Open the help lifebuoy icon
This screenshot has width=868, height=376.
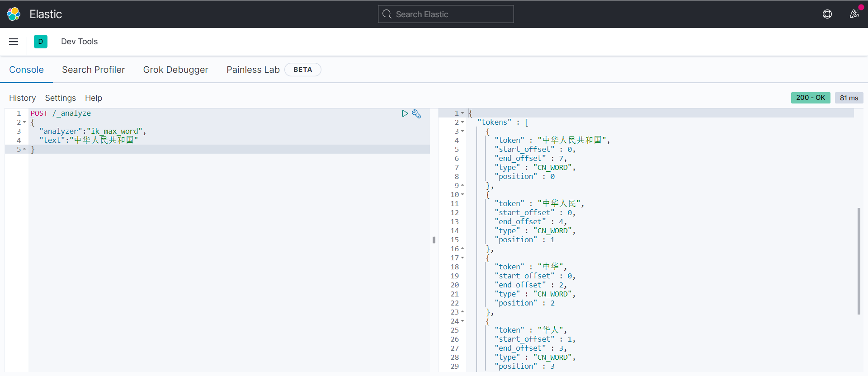[827, 14]
